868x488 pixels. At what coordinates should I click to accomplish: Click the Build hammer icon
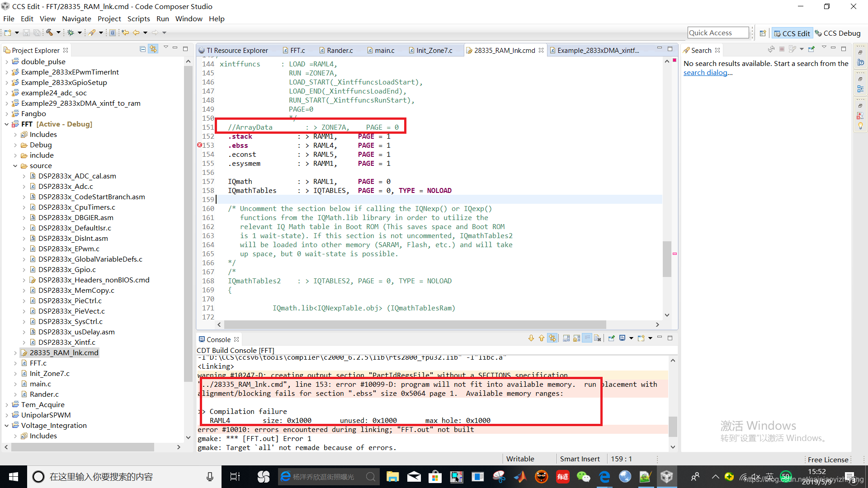(49, 33)
